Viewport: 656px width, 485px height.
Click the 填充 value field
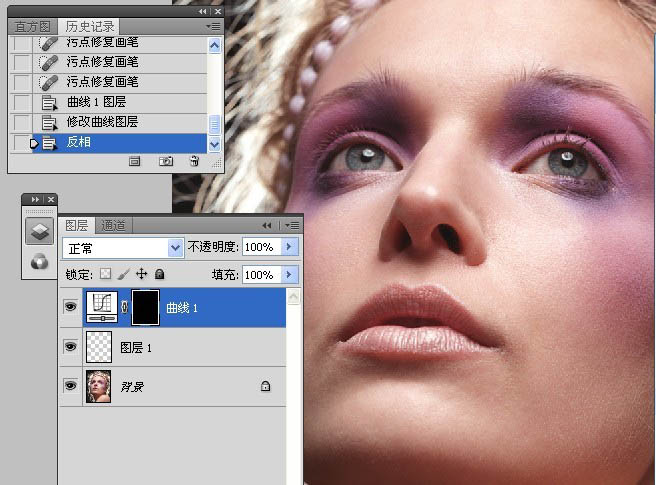[x=261, y=275]
